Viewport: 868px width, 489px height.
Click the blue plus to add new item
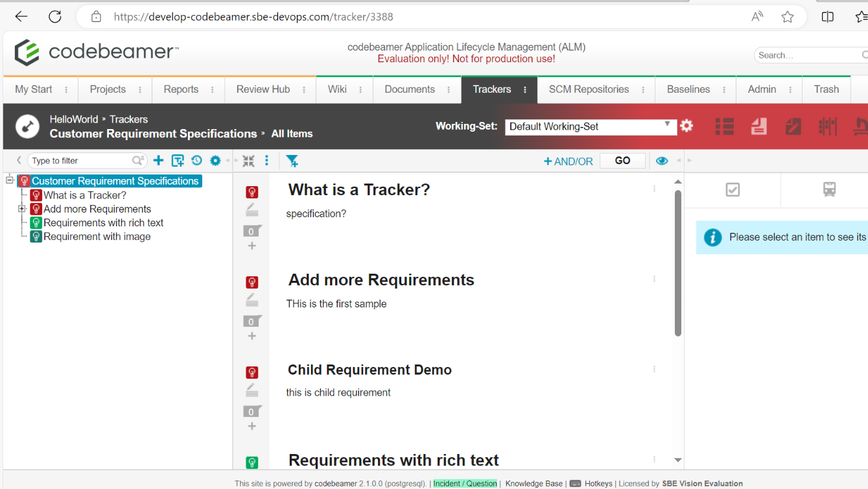pyautogui.click(x=158, y=161)
